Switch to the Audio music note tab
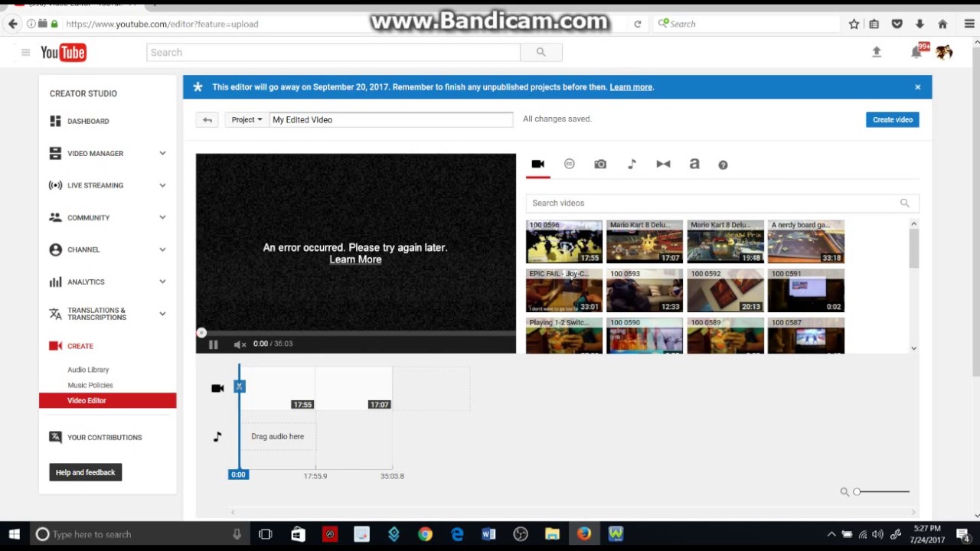This screenshot has width=980, height=551. click(x=632, y=164)
